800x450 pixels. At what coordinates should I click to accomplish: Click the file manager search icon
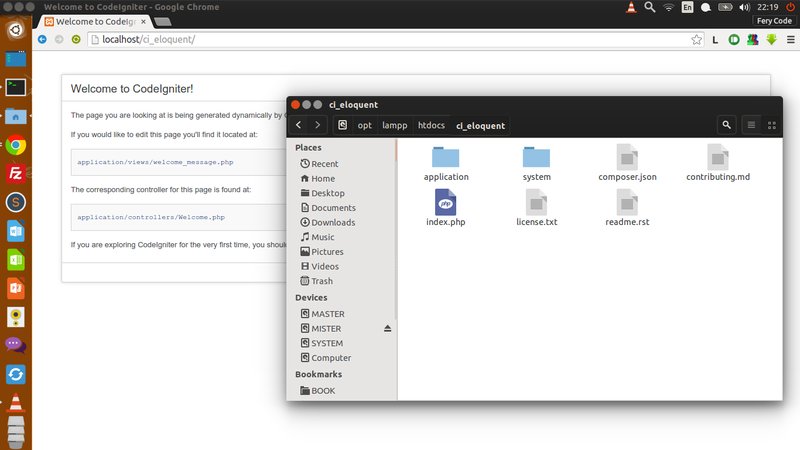pos(726,125)
